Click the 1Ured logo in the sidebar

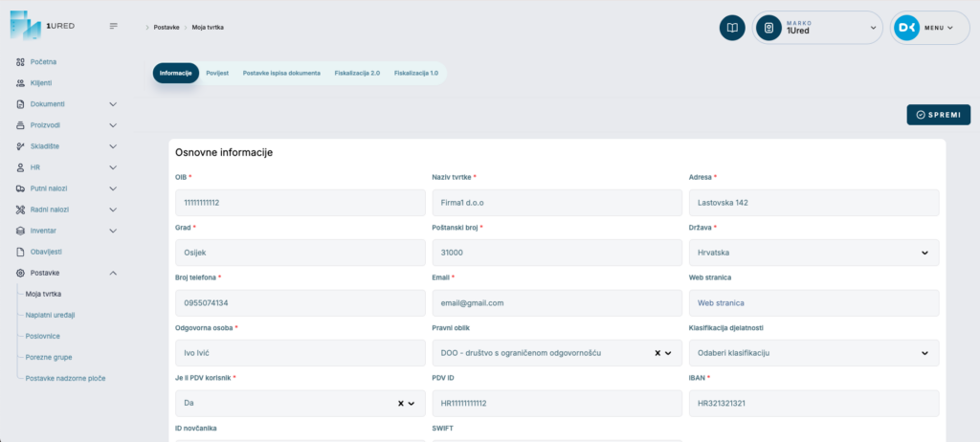point(42,25)
